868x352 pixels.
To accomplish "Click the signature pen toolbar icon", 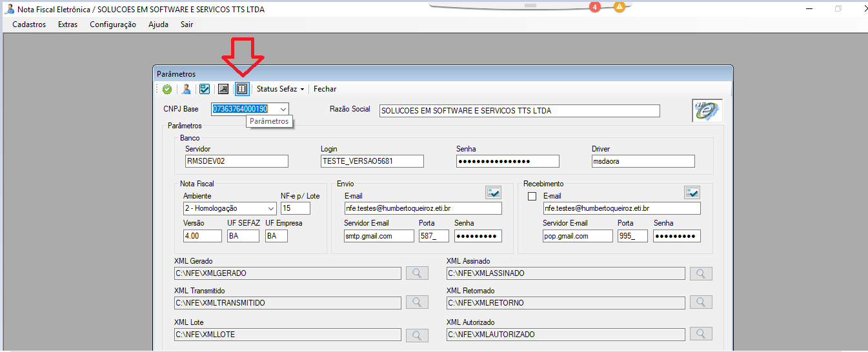I will 223,89.
